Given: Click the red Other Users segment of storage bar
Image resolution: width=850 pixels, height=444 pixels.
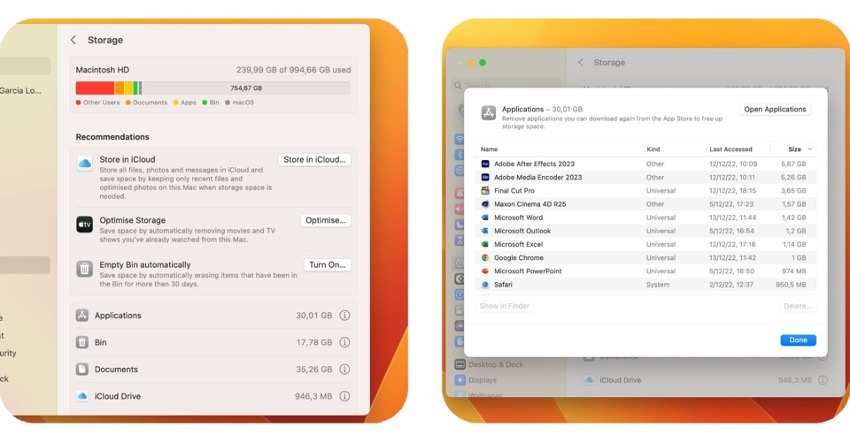Looking at the screenshot, I should 95,88.
